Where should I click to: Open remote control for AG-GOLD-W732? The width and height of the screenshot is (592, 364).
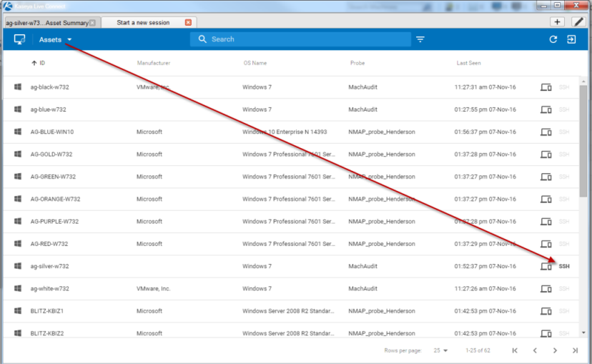point(546,154)
